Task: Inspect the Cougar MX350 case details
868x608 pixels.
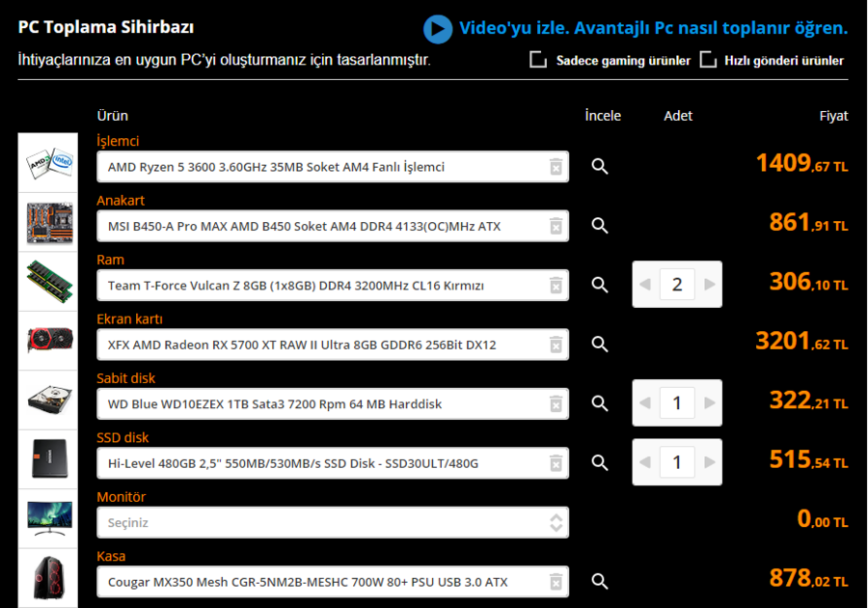Action: (600, 581)
